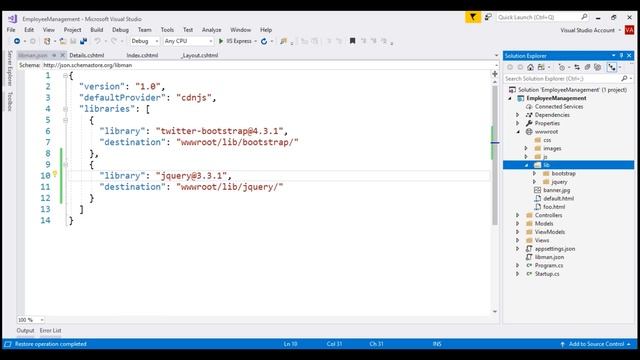Click the Solution and Folders view switch icon
The height and width of the screenshot is (360, 640).
coord(541,67)
